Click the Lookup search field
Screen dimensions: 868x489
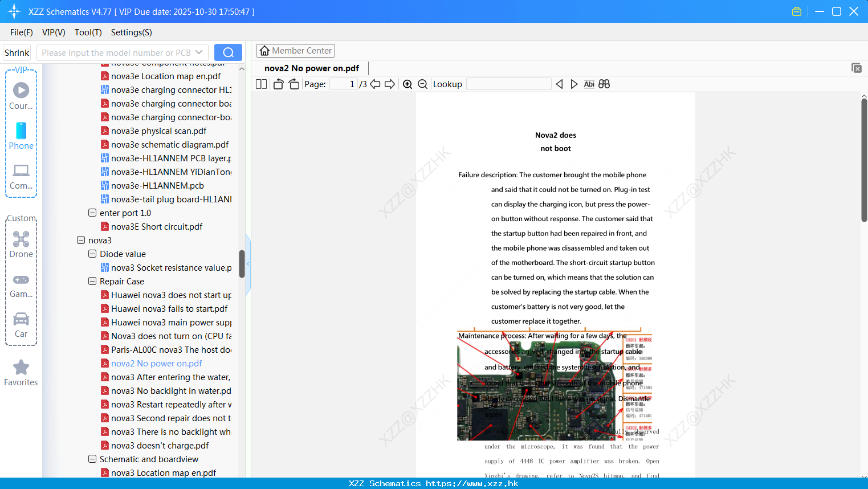click(509, 84)
